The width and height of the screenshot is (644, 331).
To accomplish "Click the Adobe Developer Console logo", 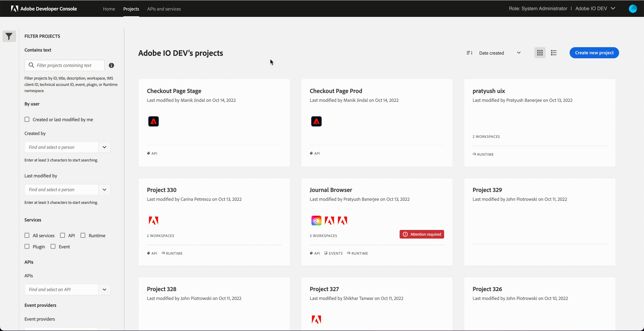I will point(44,9).
